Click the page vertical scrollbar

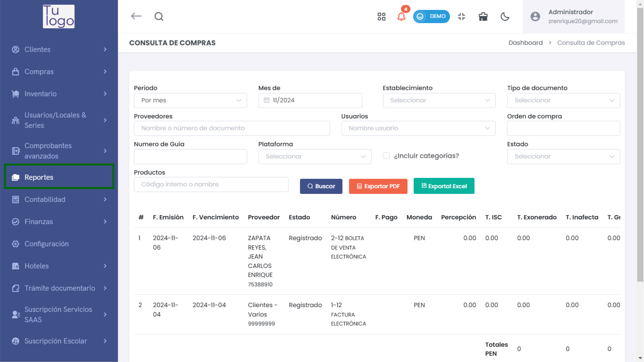pyautogui.click(x=640, y=145)
